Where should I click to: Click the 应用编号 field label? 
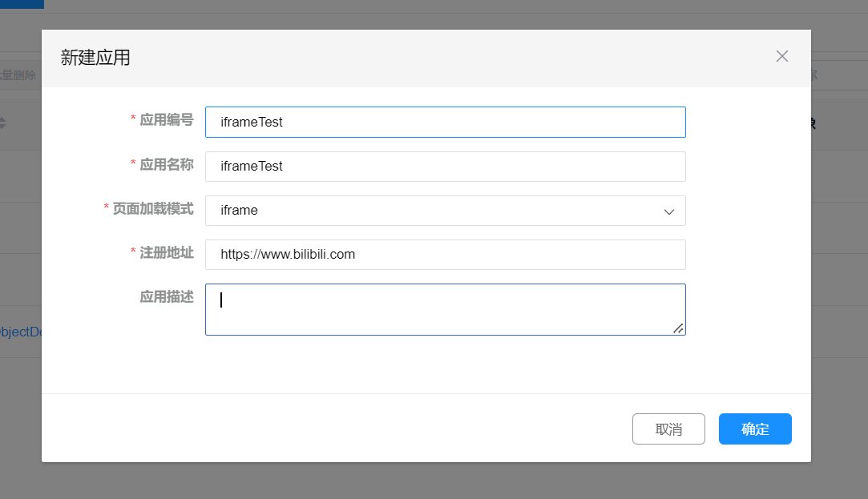click(x=166, y=119)
